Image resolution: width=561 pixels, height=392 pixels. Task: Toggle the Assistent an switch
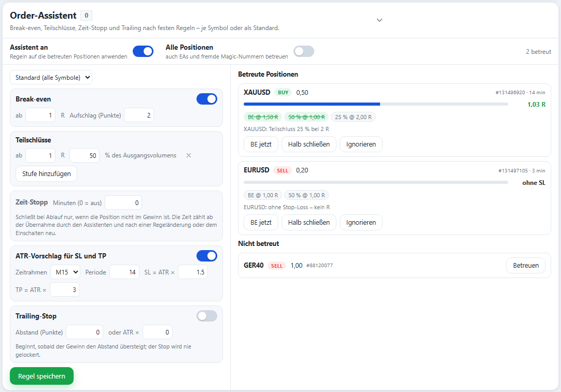click(x=143, y=51)
